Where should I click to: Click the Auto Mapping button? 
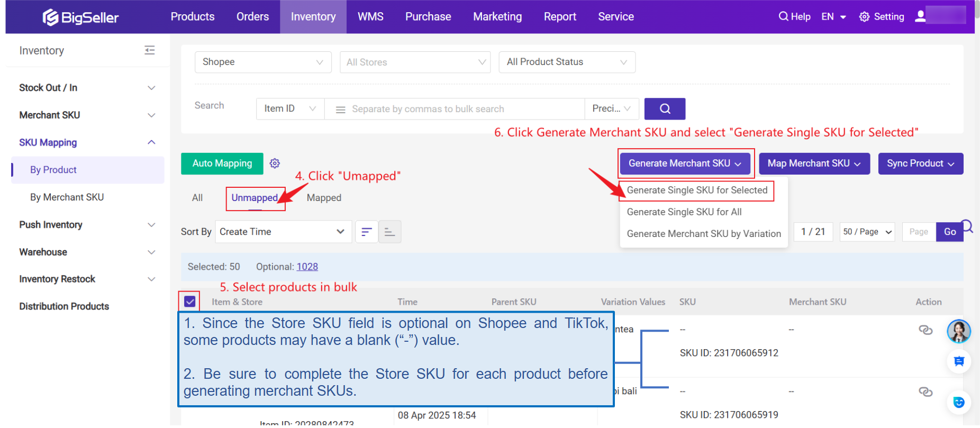coord(222,163)
